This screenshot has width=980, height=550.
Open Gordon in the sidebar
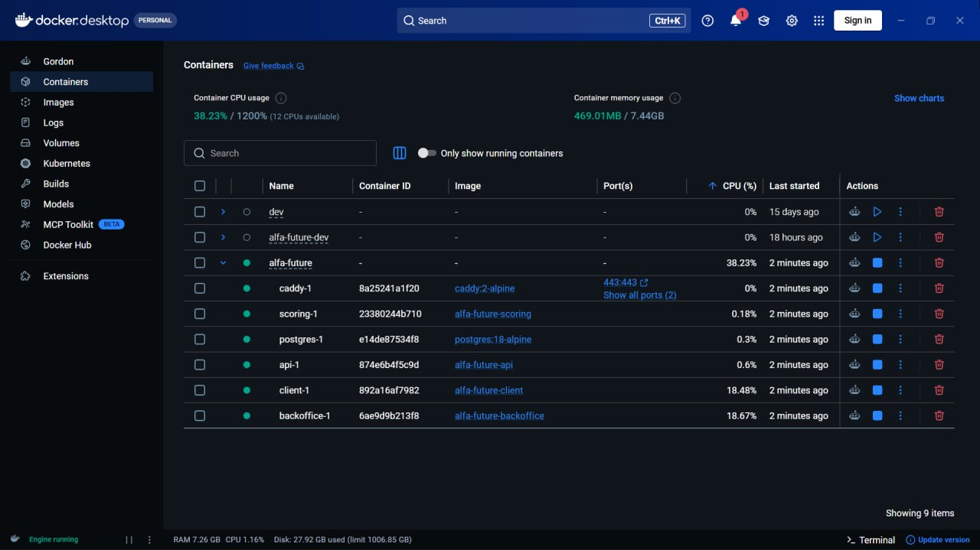tap(81, 61)
